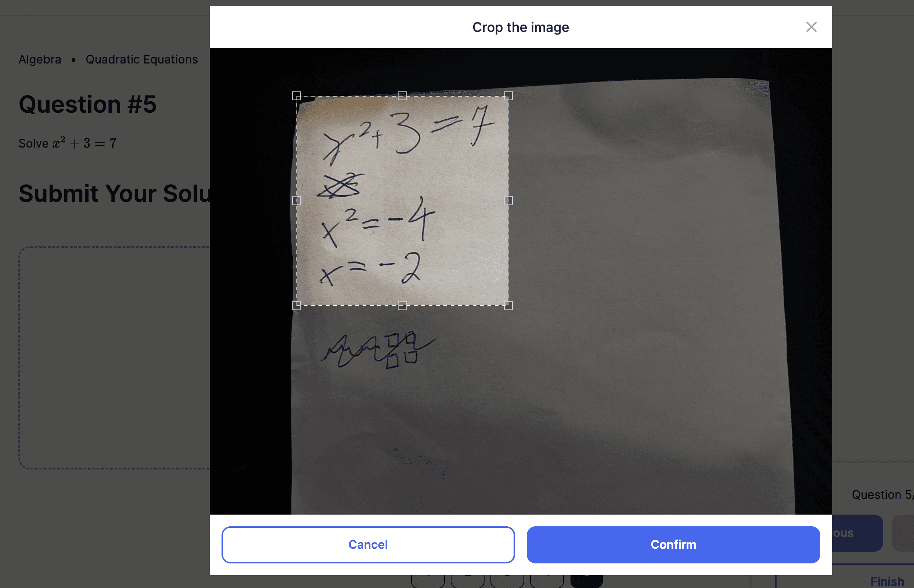Click the darkened scribble below the crop box

[378, 350]
